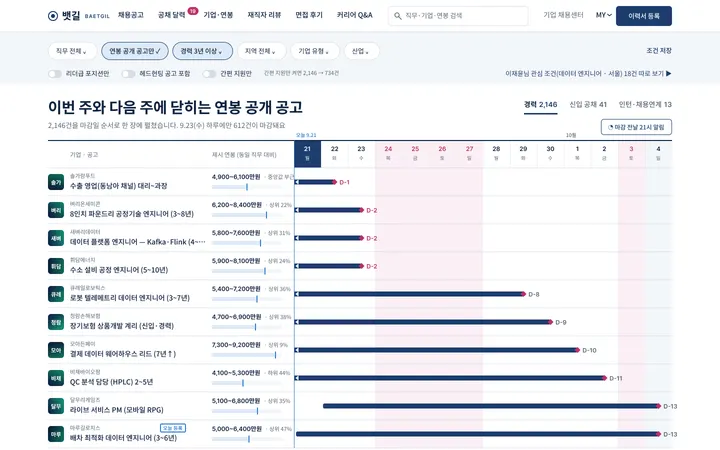
Task: Click the 이력서 등록 button
Action: coord(644,16)
